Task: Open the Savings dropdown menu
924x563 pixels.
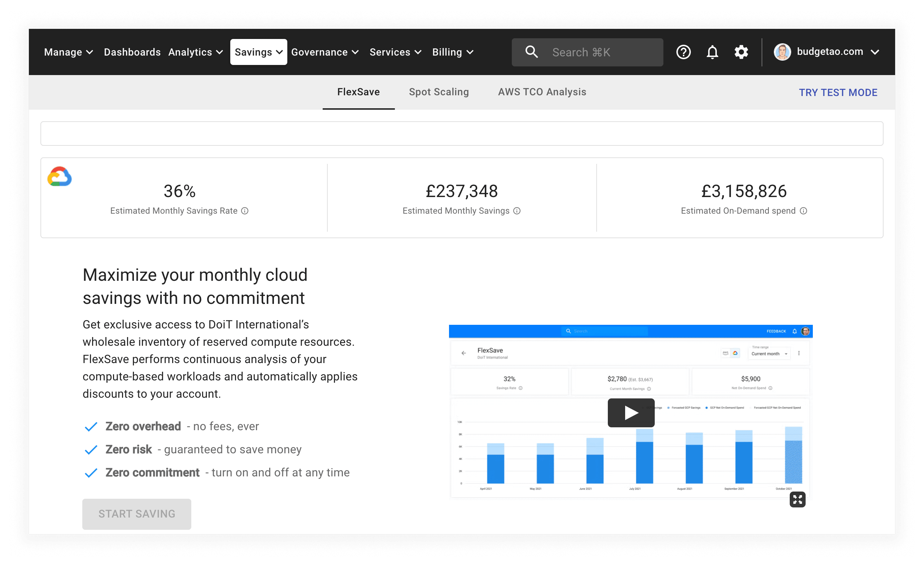Action: (258, 52)
